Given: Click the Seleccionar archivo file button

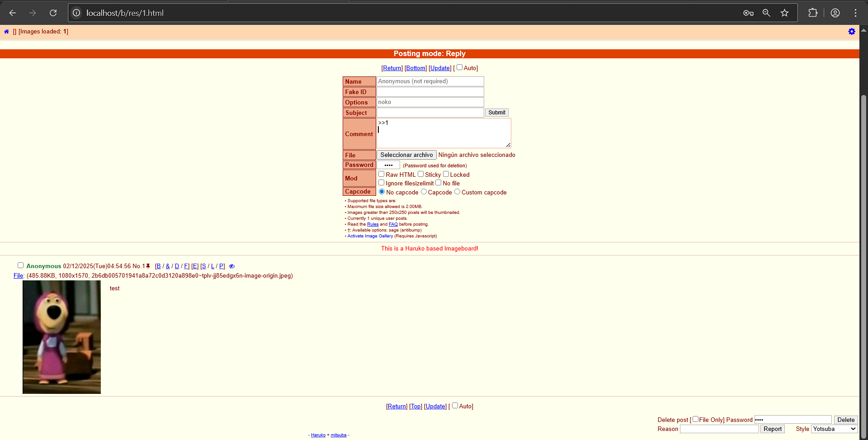Looking at the screenshot, I should tap(406, 155).
